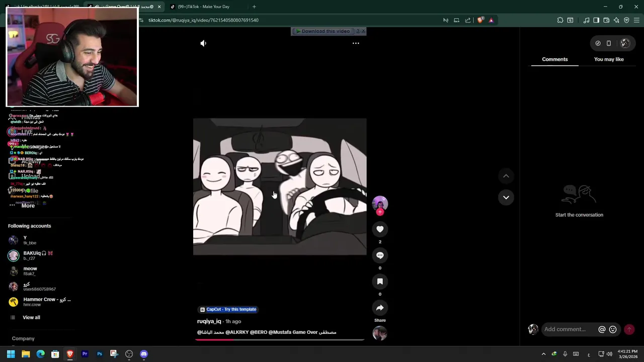Close the Game Over browser tab
Screen dimensions: 644x362
(x=159, y=7)
